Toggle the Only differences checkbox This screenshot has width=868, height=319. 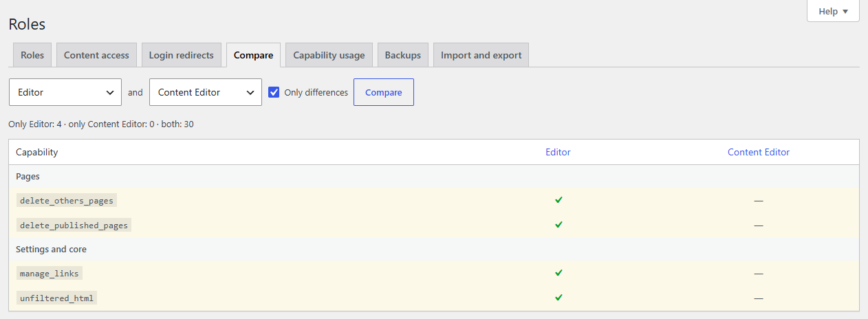(274, 92)
